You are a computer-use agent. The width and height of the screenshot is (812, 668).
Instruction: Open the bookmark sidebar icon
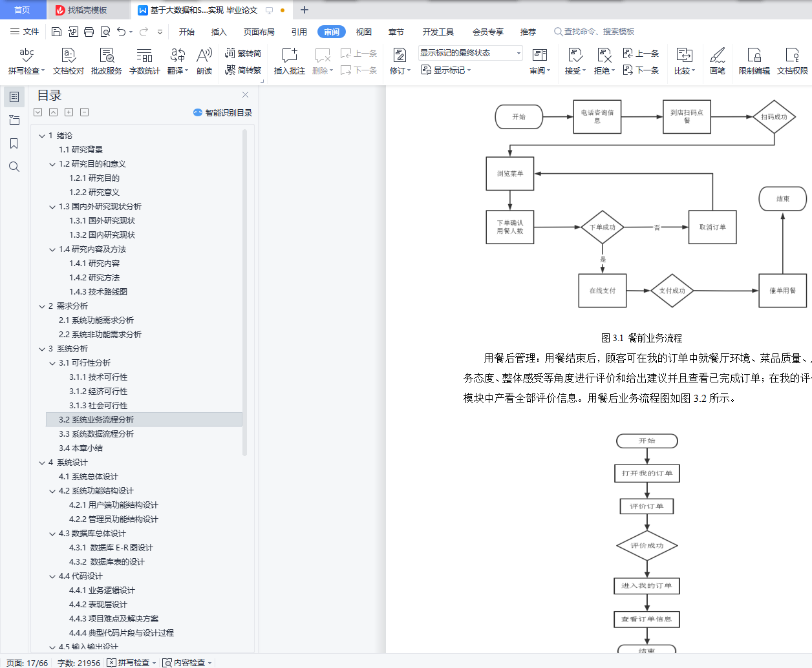(14, 143)
